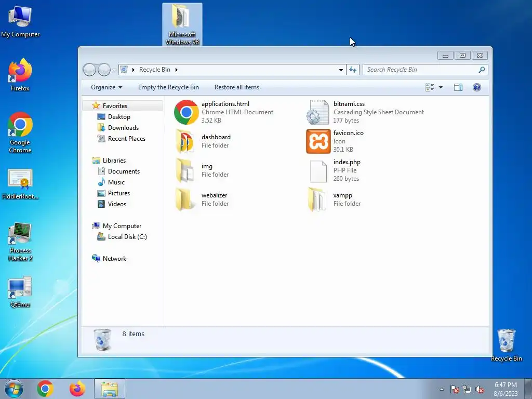The height and width of the screenshot is (399, 532).
Task: Click Empty the Recycle Bin
Action: click(x=168, y=87)
